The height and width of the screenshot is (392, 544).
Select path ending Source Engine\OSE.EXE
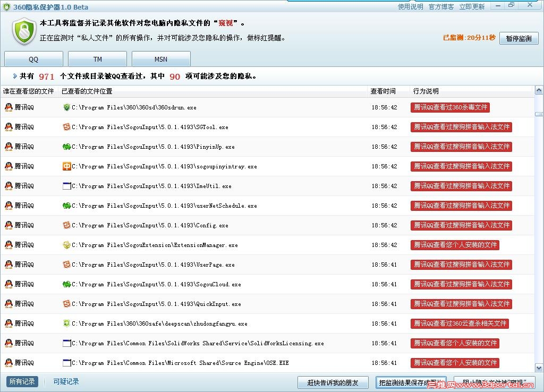click(180, 363)
